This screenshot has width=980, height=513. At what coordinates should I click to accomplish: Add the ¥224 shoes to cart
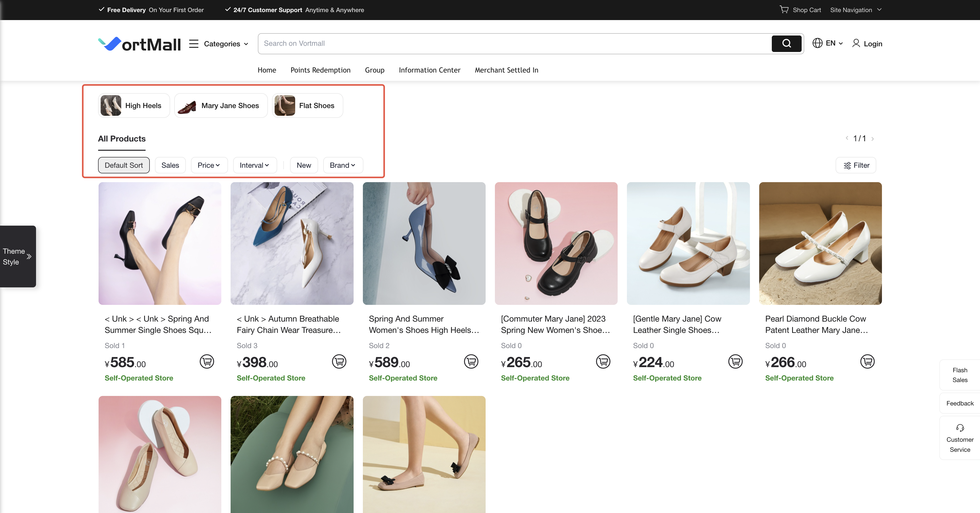pyautogui.click(x=735, y=361)
